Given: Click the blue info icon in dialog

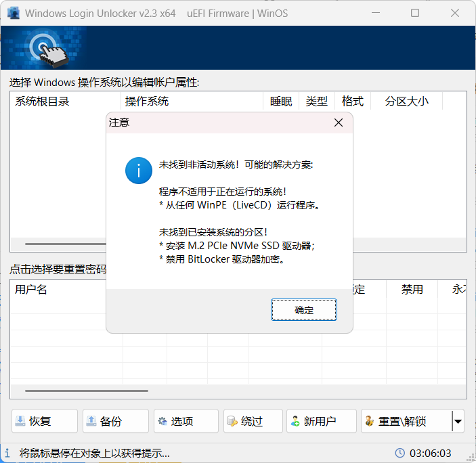Looking at the screenshot, I should [x=139, y=171].
